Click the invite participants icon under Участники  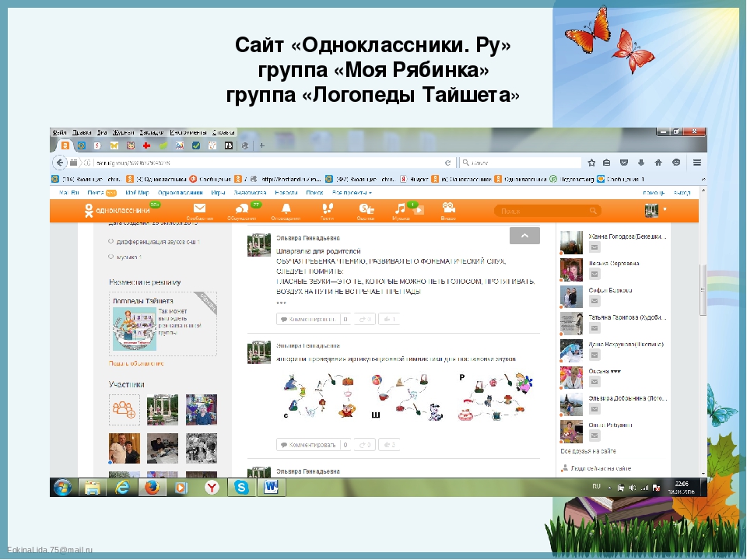124,410
